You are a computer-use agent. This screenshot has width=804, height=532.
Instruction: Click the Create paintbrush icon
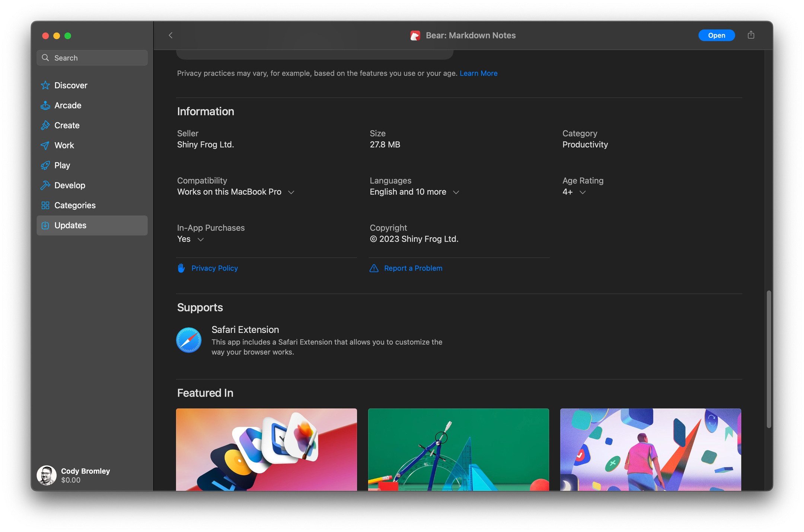[45, 125]
